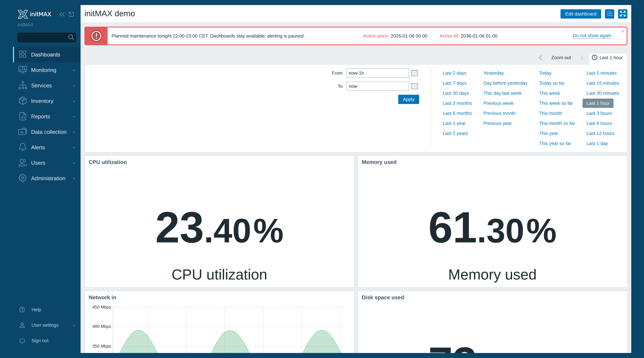Open calendar picker for From field

tap(414, 73)
